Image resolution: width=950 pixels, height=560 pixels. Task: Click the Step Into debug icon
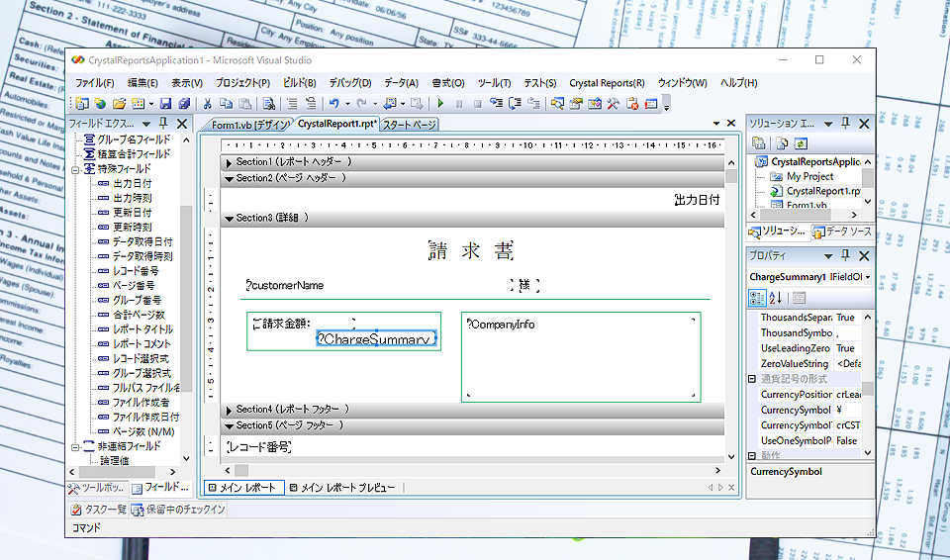496,104
